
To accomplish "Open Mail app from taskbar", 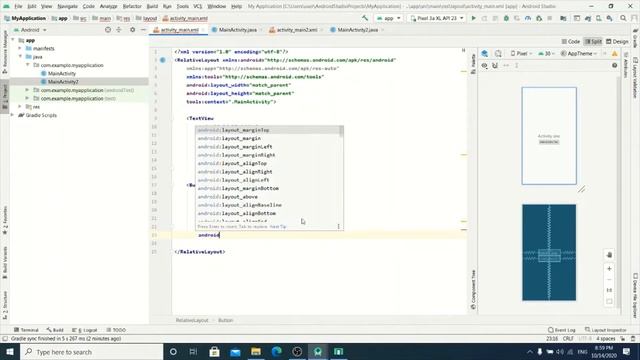I will pyautogui.click(x=235, y=352).
